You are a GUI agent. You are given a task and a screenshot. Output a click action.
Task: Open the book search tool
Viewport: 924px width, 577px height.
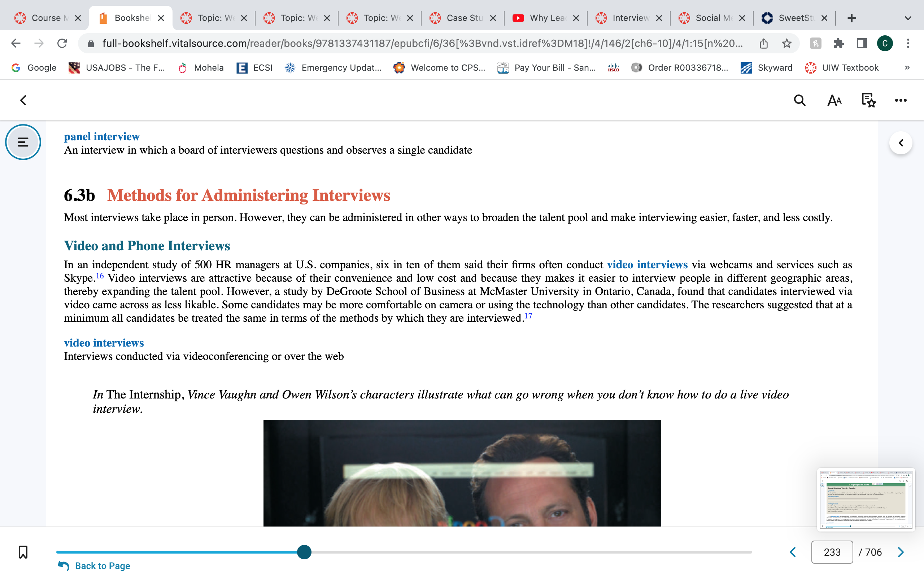799,100
